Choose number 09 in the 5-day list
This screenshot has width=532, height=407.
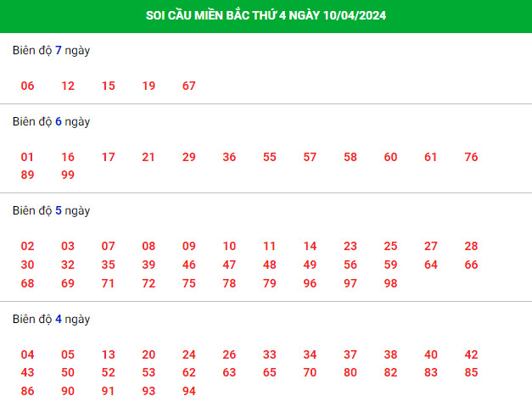pyautogui.click(x=189, y=246)
